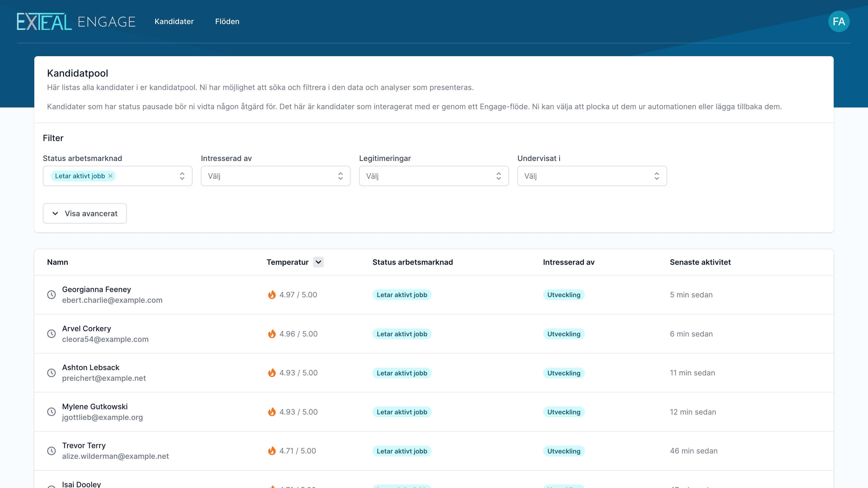Viewport: 868px width, 488px height.
Task: Click '46 min sedan' activity cell
Action: tap(694, 451)
